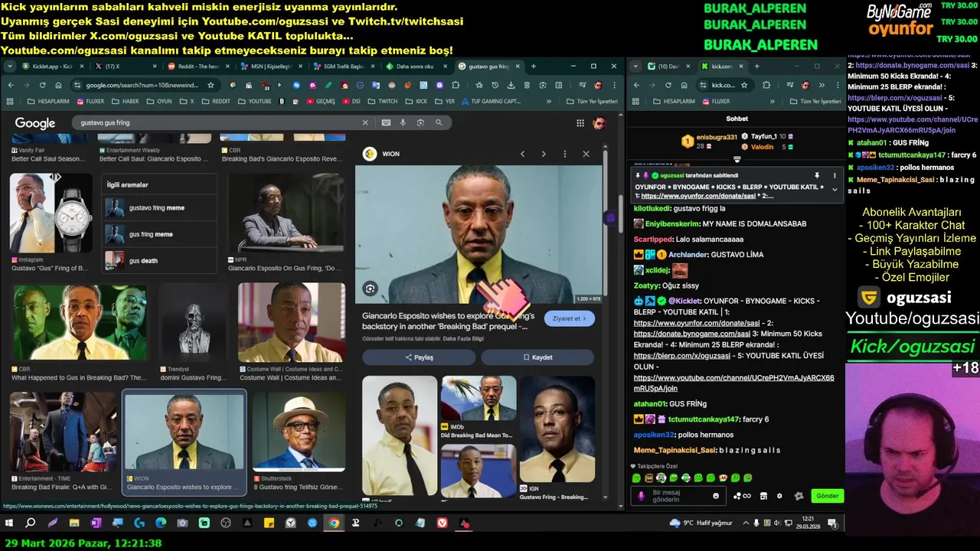Select the related search 'gus death'

point(159,260)
